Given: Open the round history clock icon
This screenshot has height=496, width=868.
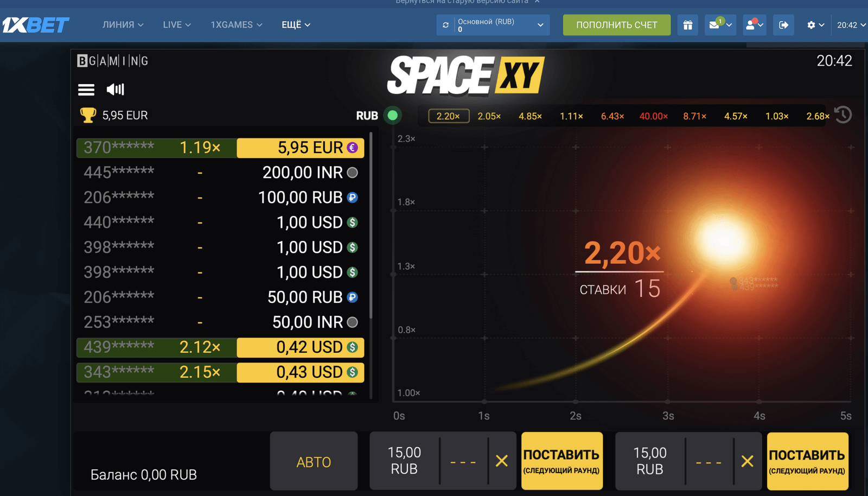Looking at the screenshot, I should [843, 115].
